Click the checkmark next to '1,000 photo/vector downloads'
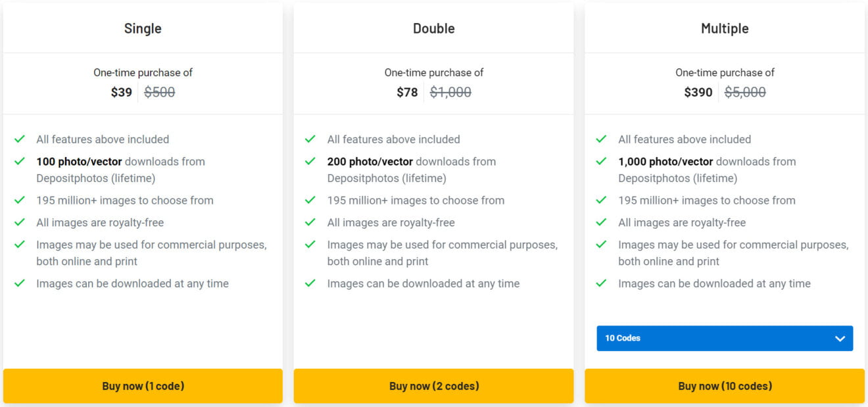Viewport: 868px width, 407px height. pyautogui.click(x=600, y=161)
